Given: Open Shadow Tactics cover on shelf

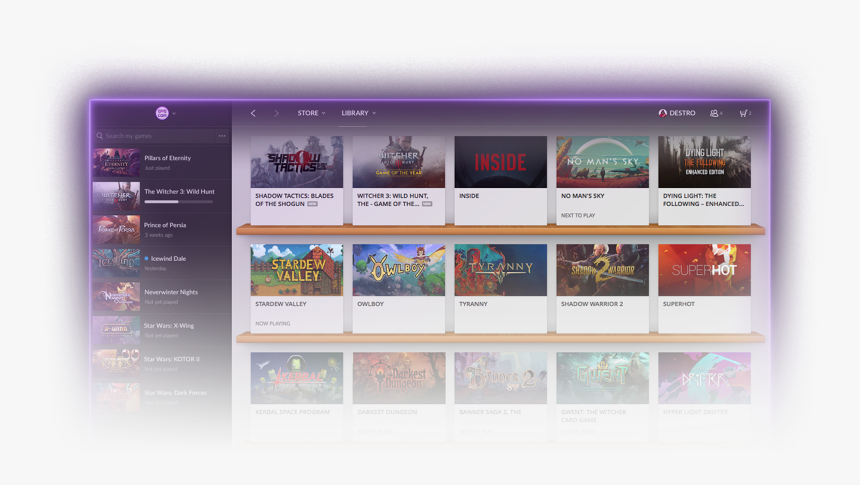Looking at the screenshot, I should (297, 162).
